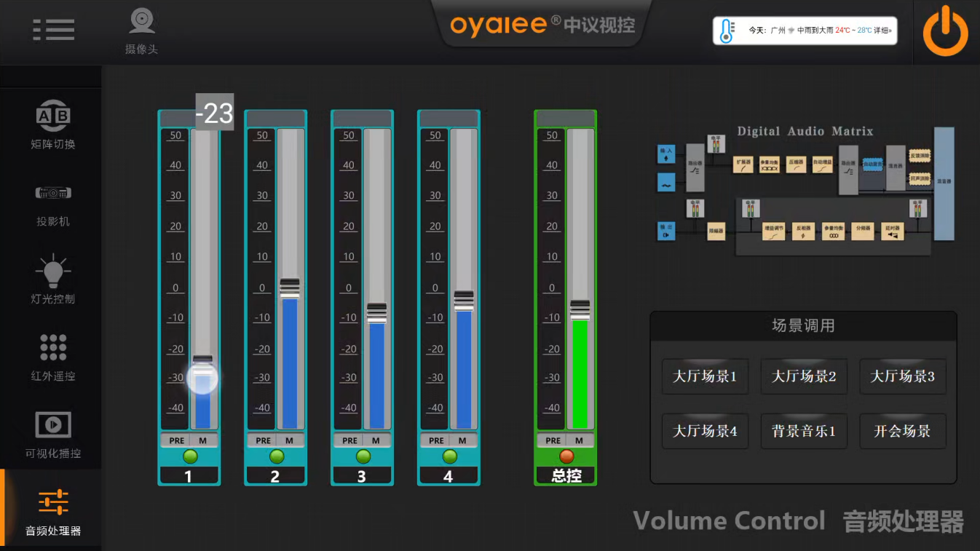Recall the 背景音乐1 scene
980x551 pixels.
point(804,431)
